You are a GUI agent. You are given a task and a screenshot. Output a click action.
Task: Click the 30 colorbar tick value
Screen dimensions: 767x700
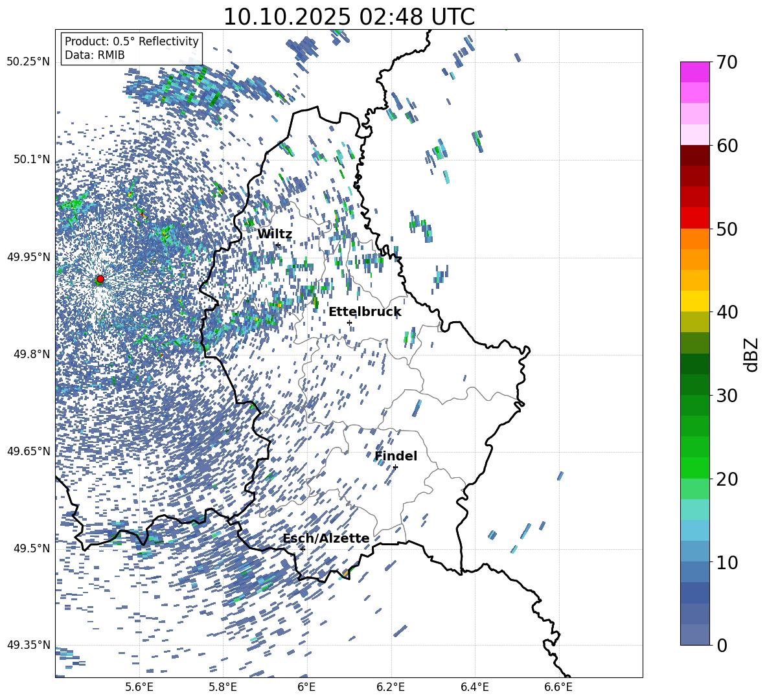tap(727, 396)
